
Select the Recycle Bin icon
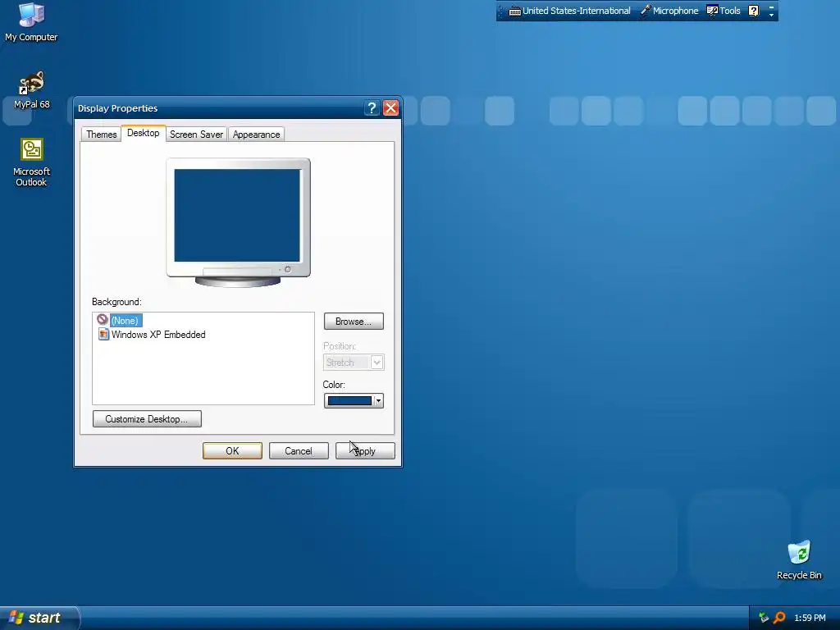[x=799, y=559]
